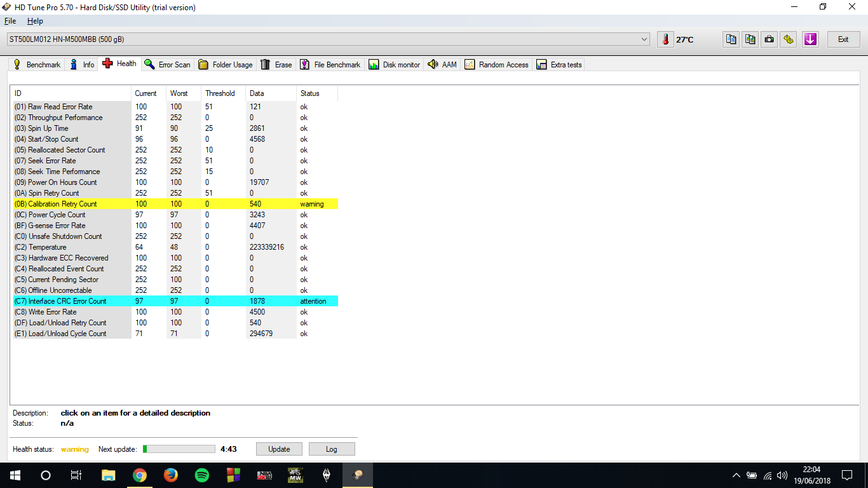Go to the Error Scan tab
This screenshot has height=488, width=868.
(x=168, y=64)
